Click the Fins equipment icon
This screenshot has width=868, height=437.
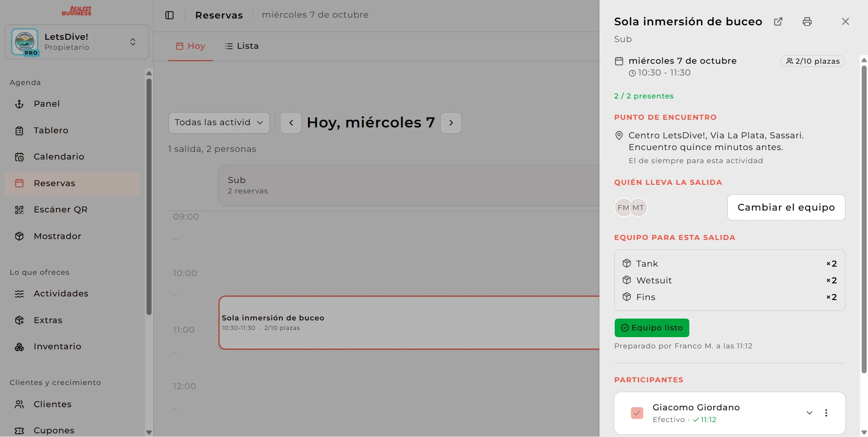pos(627,297)
